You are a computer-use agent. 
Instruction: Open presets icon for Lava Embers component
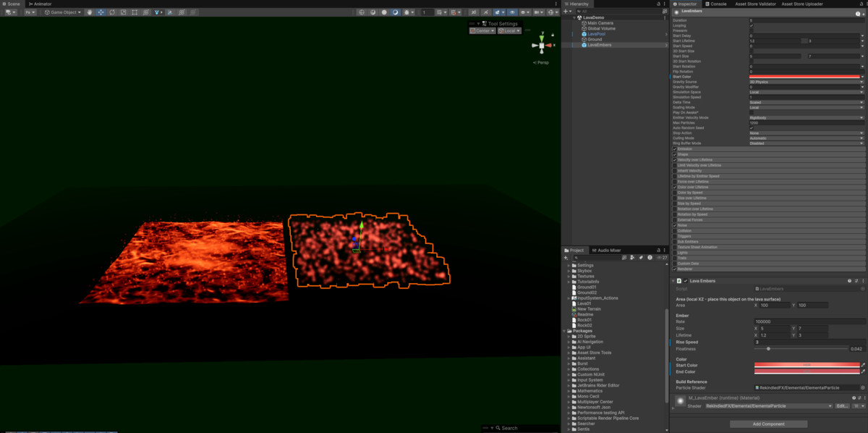tap(856, 281)
